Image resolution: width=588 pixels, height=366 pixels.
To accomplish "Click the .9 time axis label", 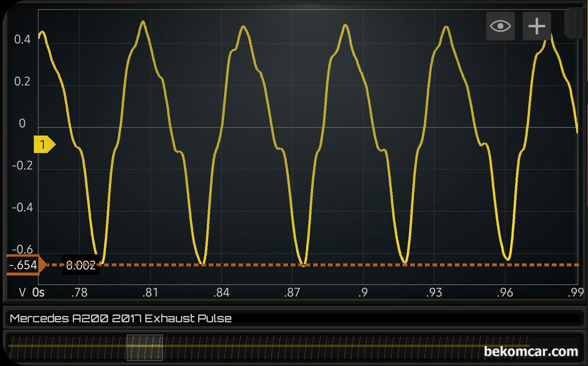I will (363, 293).
